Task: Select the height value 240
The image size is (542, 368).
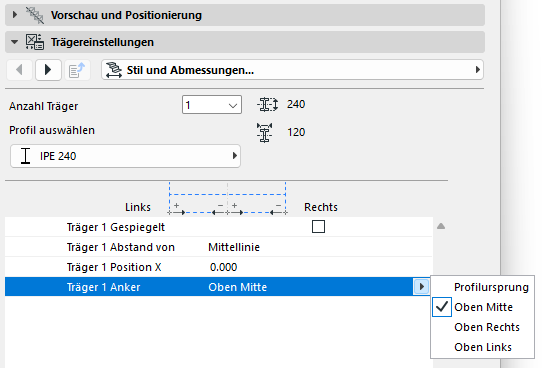Action: [x=296, y=104]
